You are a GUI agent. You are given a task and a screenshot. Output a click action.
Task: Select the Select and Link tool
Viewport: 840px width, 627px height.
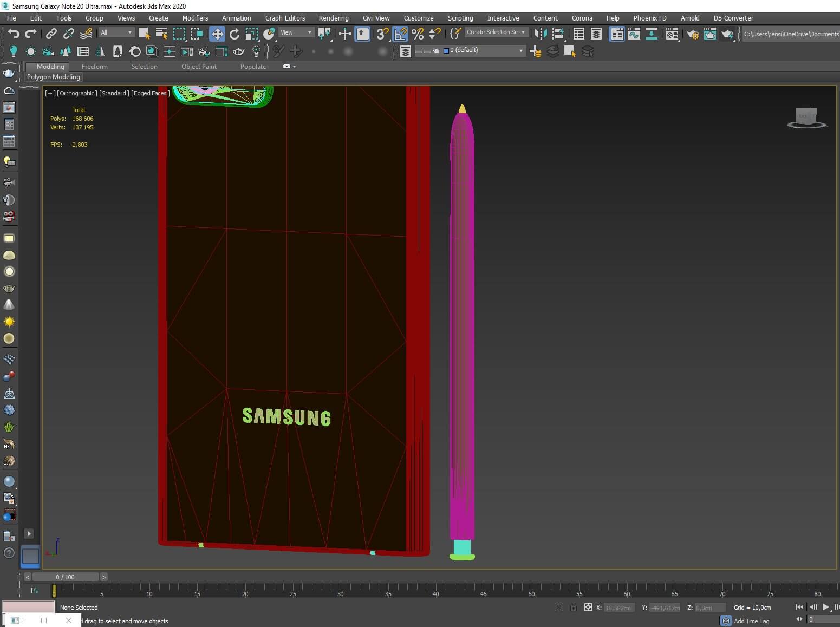(x=51, y=34)
